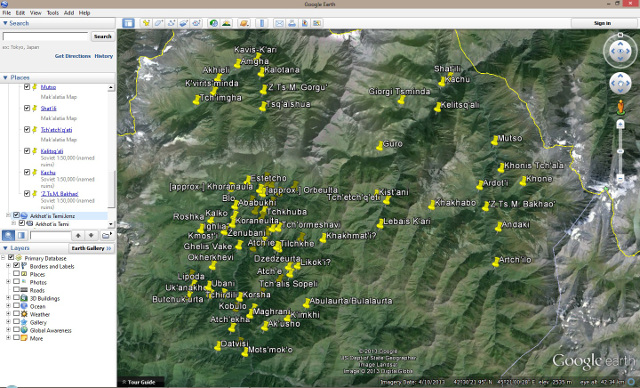Open the File menu
Viewport: 640px width, 388px height.
tap(7, 13)
